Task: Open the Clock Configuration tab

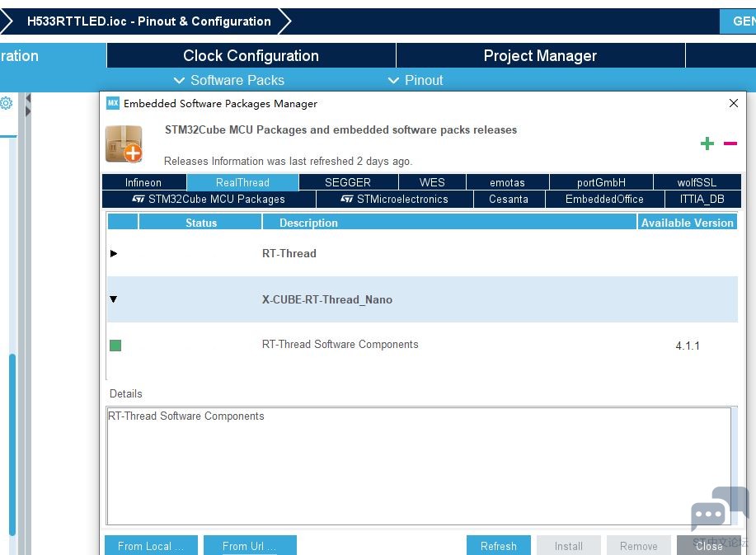Action: pyautogui.click(x=251, y=55)
